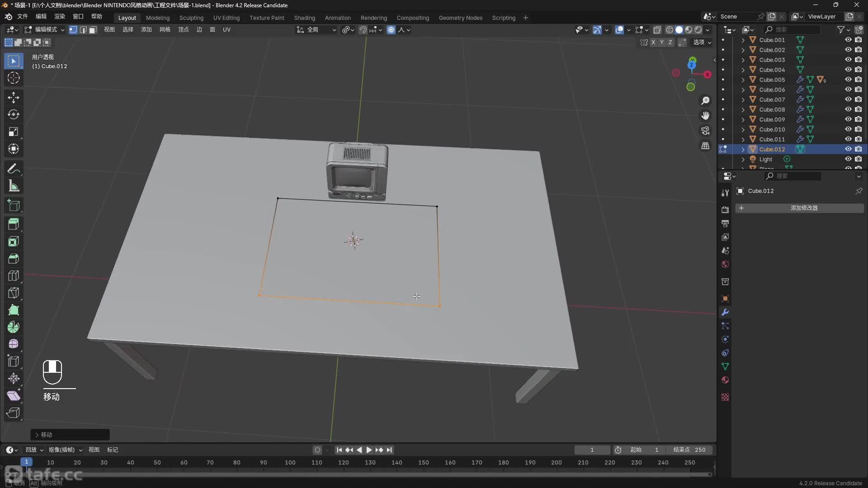Select the Loop Cut tool
The width and height of the screenshot is (868, 488).
[x=14, y=276]
